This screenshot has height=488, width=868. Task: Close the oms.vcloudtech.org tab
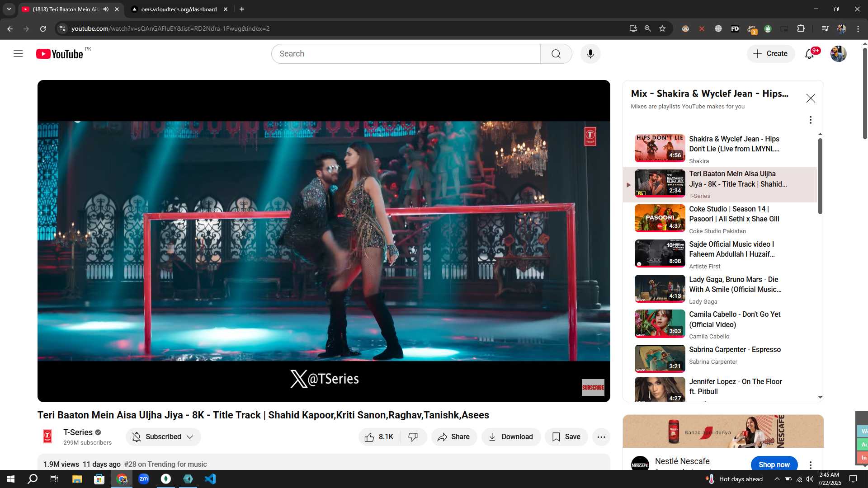coord(226,9)
